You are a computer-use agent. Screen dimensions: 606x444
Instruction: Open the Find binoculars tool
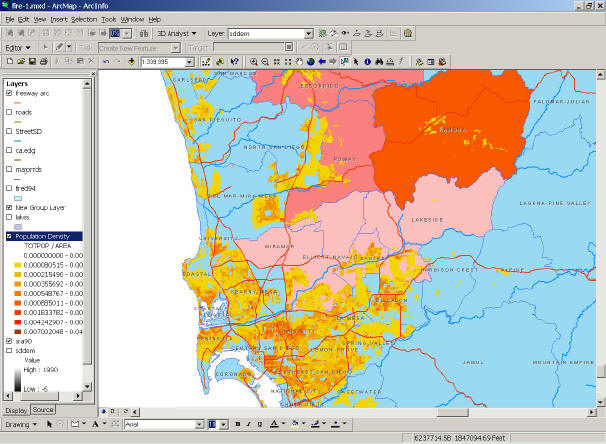[x=379, y=62]
